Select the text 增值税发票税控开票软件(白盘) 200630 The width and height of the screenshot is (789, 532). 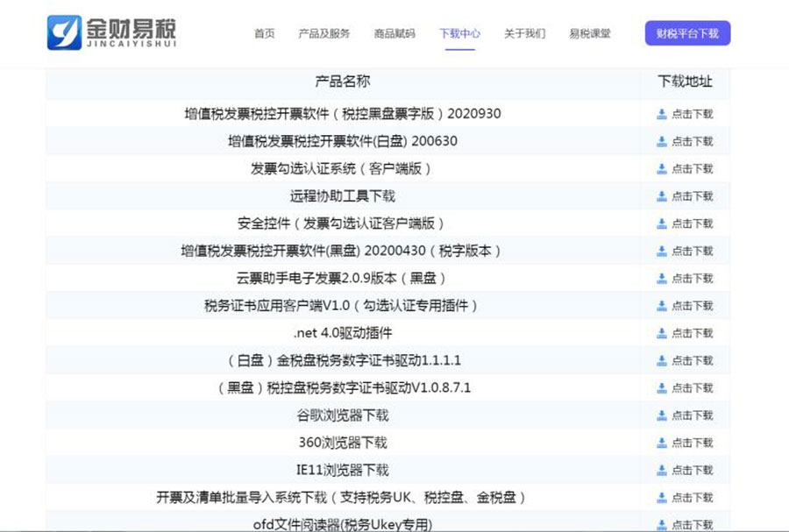point(343,141)
